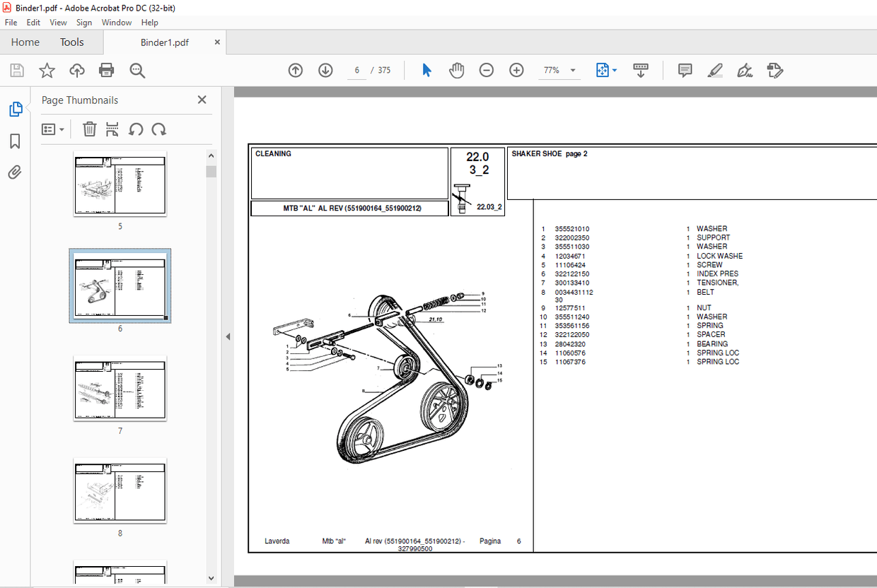Open the Find search tool
The height and width of the screenshot is (588, 877).
click(137, 70)
